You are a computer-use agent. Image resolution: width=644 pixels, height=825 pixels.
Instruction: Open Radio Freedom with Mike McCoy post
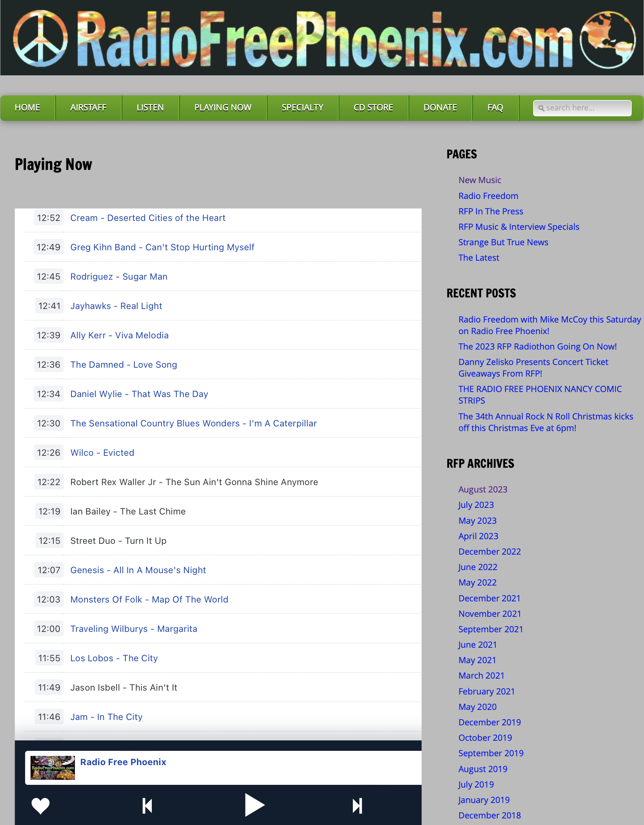click(550, 325)
